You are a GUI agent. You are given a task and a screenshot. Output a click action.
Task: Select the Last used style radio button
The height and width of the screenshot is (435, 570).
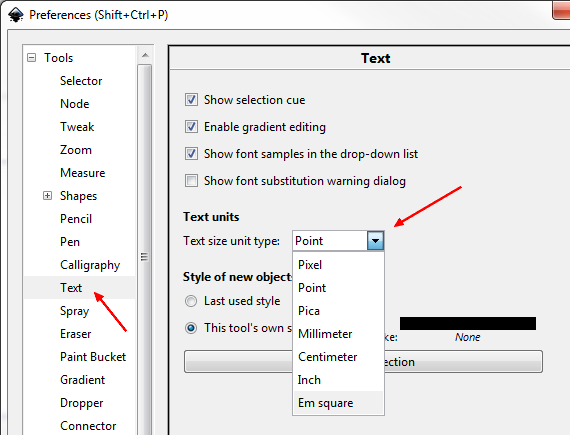point(191,301)
